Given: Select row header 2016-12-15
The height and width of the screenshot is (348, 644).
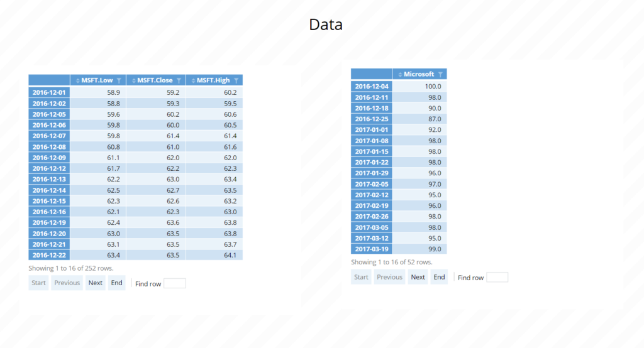Looking at the screenshot, I should (x=49, y=200).
